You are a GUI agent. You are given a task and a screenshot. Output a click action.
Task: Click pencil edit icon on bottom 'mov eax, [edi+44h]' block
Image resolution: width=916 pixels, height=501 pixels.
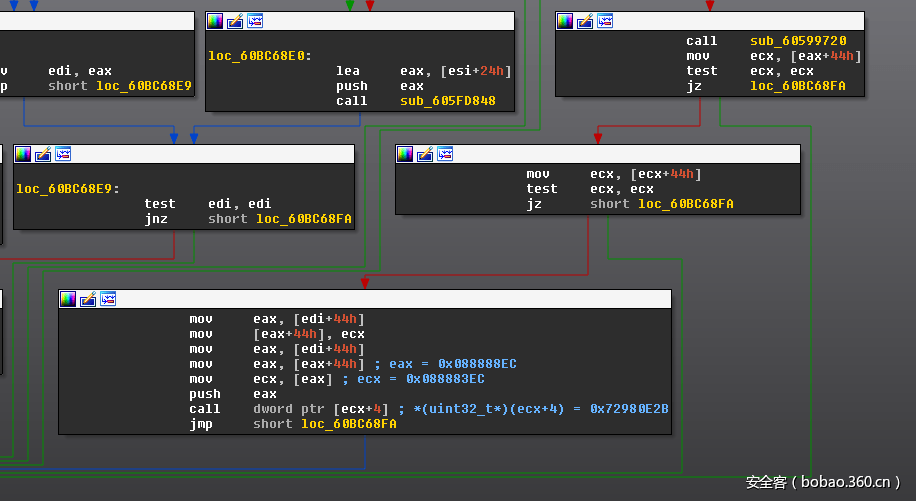[x=88, y=298]
